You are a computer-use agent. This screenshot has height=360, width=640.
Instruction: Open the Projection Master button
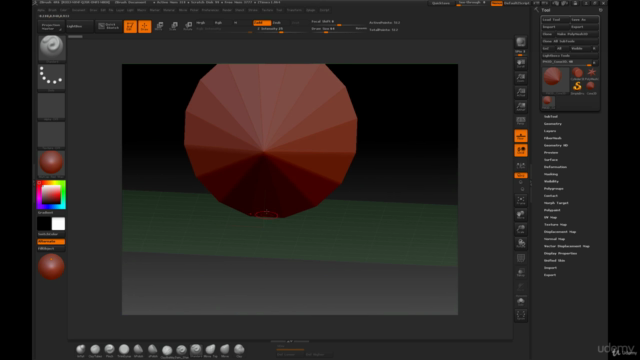click(51, 27)
